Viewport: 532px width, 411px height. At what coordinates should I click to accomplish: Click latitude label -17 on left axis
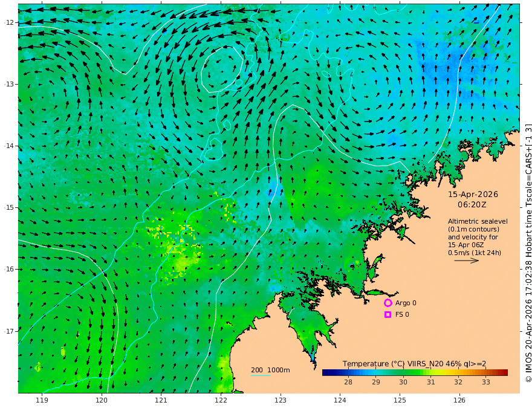point(9,331)
